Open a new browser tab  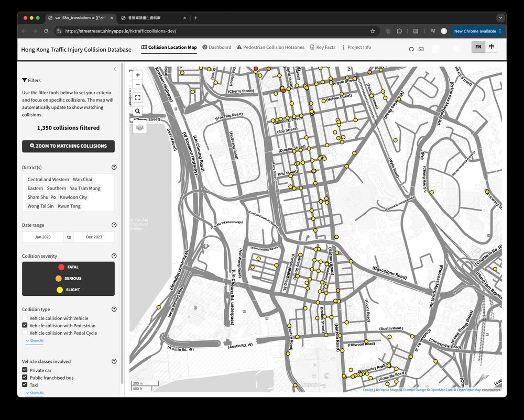[x=195, y=18]
